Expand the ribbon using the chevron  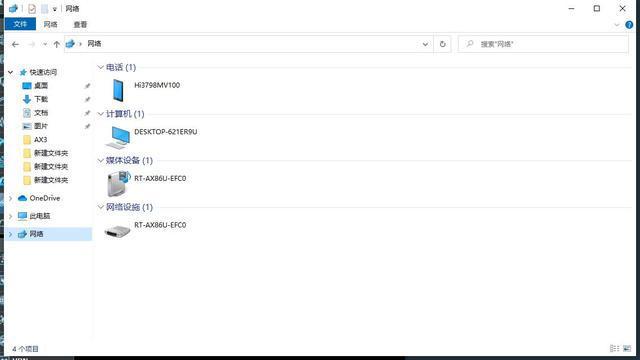(617, 25)
